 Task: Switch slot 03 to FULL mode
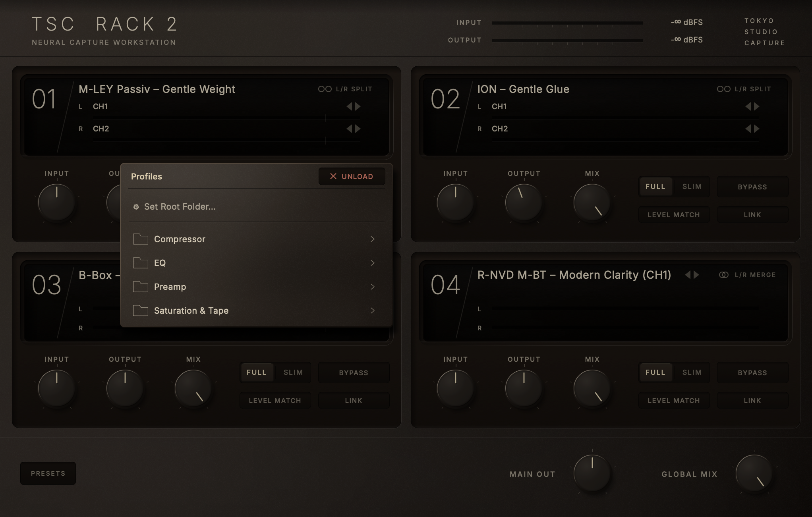(257, 372)
